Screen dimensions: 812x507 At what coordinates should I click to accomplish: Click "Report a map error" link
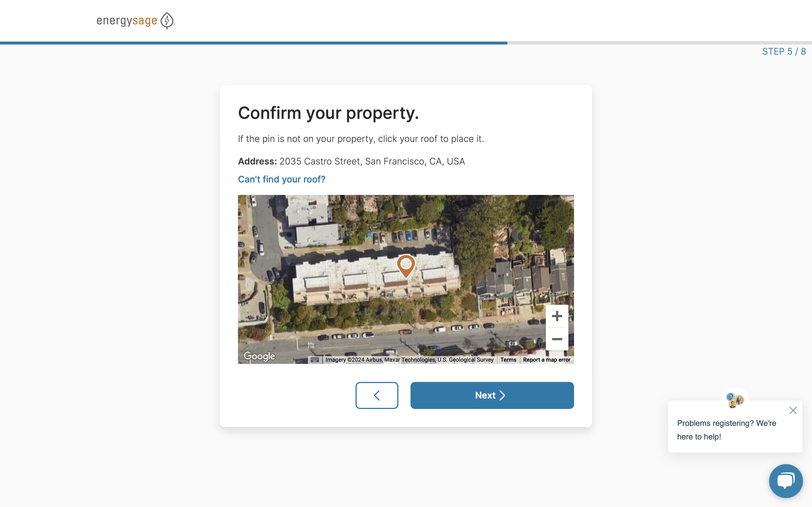(x=547, y=360)
